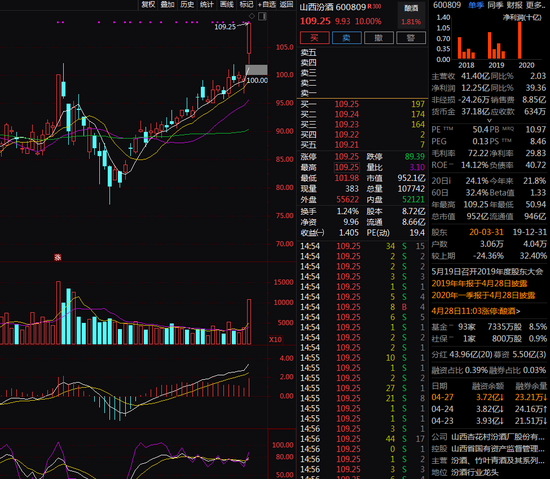This screenshot has width=550, height=479.
Task: Open the 酿酒 sector box
Action: (x=411, y=15)
